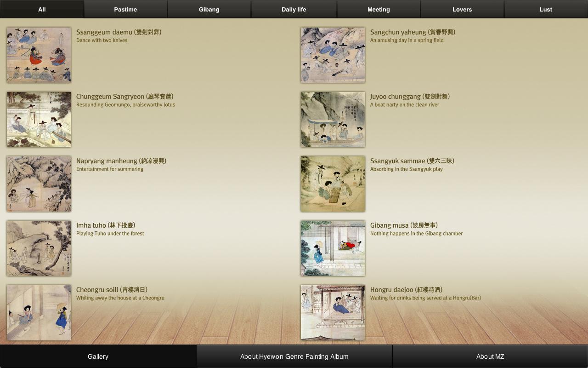
Task: Click "Nothing happens in the Gibang chamber"
Action: [x=417, y=234]
